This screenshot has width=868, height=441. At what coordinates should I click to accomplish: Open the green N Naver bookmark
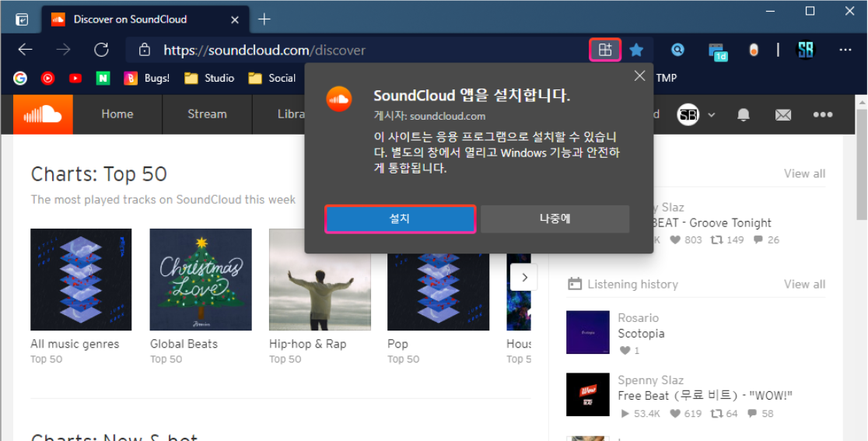pos(103,78)
